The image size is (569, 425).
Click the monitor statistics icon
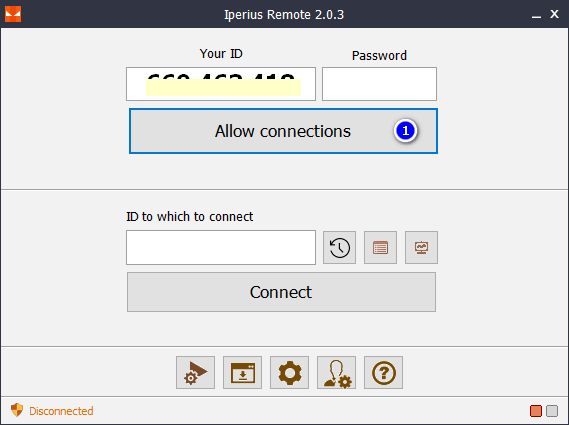click(x=421, y=248)
